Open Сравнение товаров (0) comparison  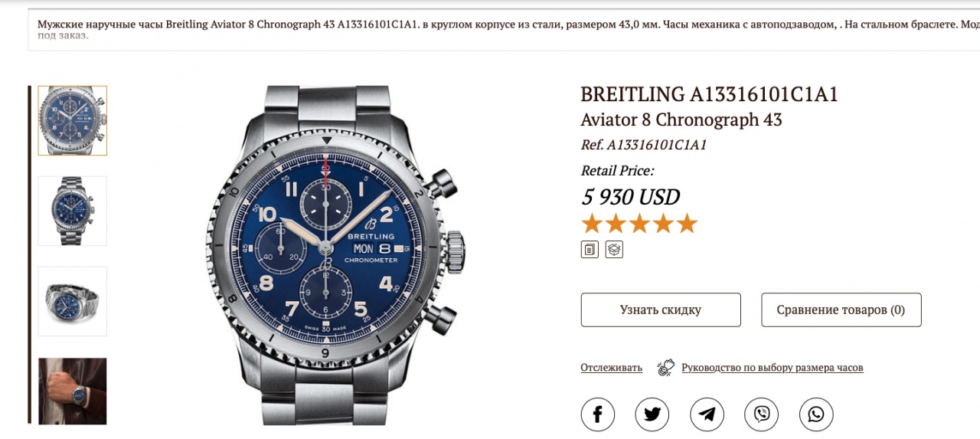point(841,310)
